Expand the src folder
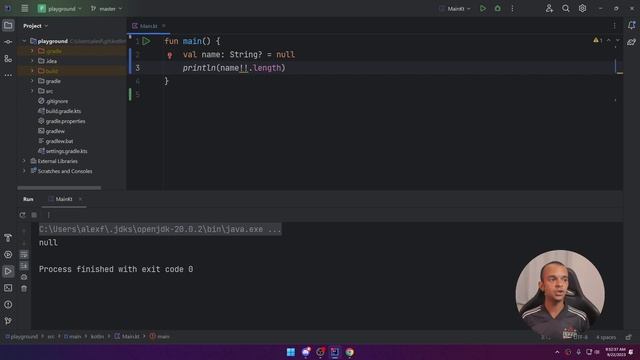 click(x=32, y=91)
